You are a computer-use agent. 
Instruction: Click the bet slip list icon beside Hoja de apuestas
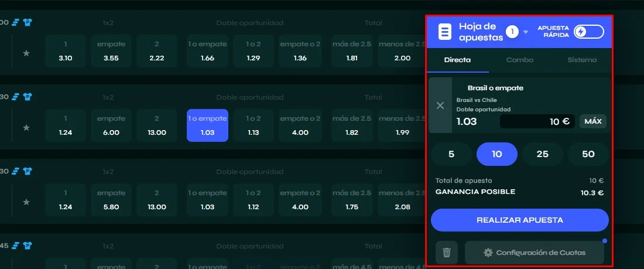point(445,32)
